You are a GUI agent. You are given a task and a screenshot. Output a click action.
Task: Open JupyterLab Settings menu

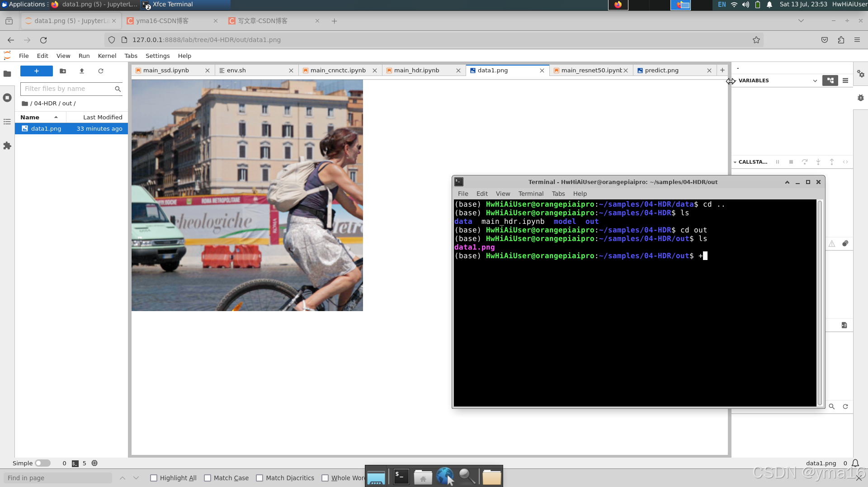tap(158, 56)
